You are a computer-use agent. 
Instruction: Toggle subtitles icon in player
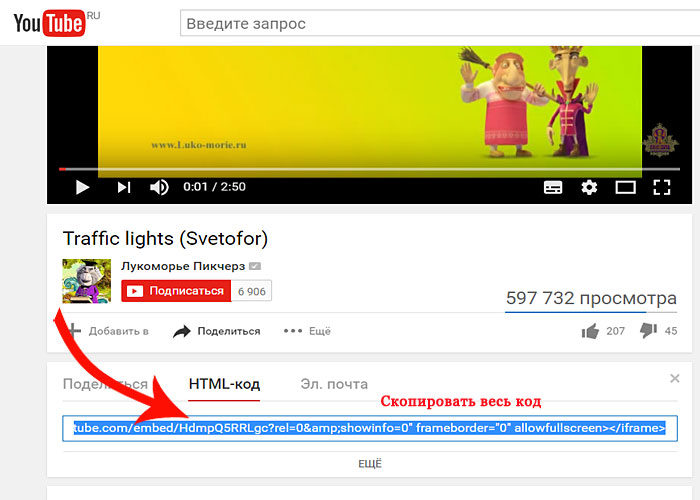[553, 188]
